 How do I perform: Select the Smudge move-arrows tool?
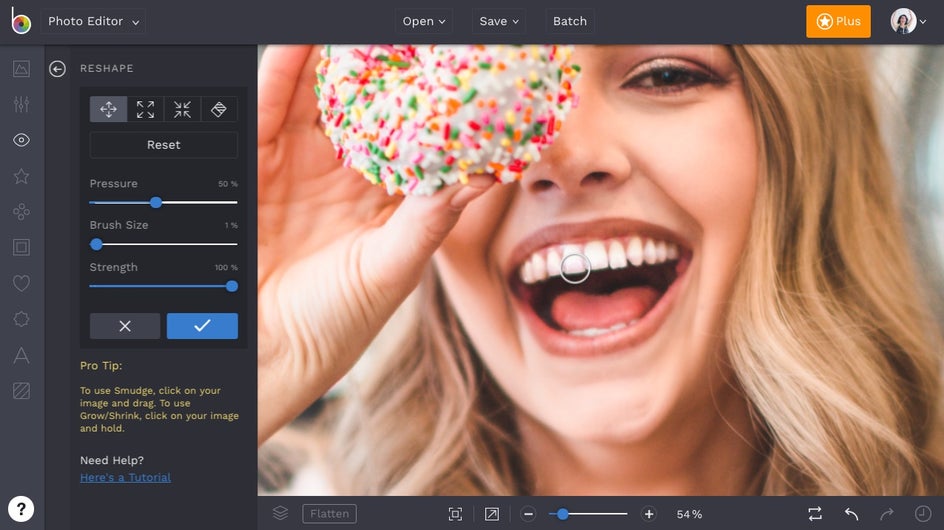tap(108, 109)
